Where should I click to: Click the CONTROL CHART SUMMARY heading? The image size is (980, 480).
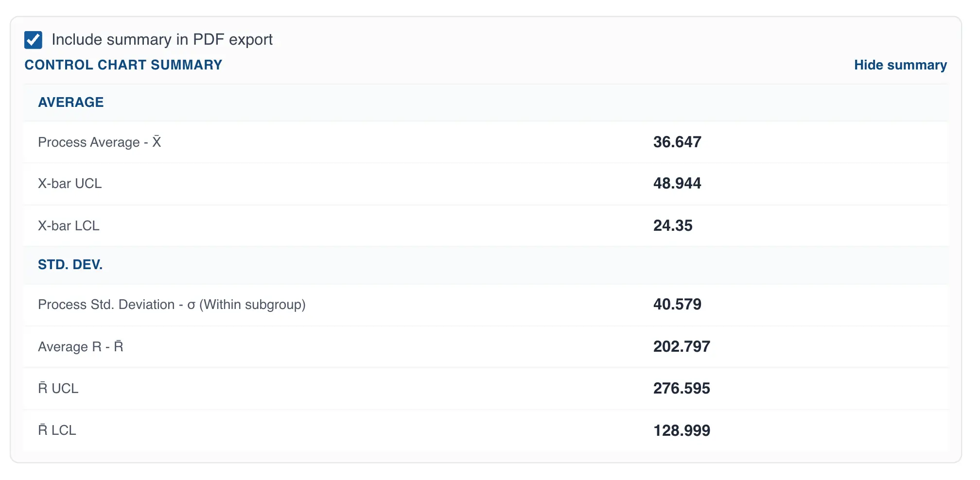pos(123,65)
